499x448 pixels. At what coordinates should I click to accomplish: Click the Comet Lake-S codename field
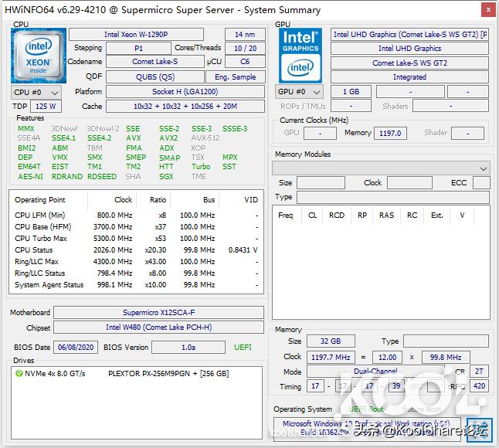tap(154, 63)
